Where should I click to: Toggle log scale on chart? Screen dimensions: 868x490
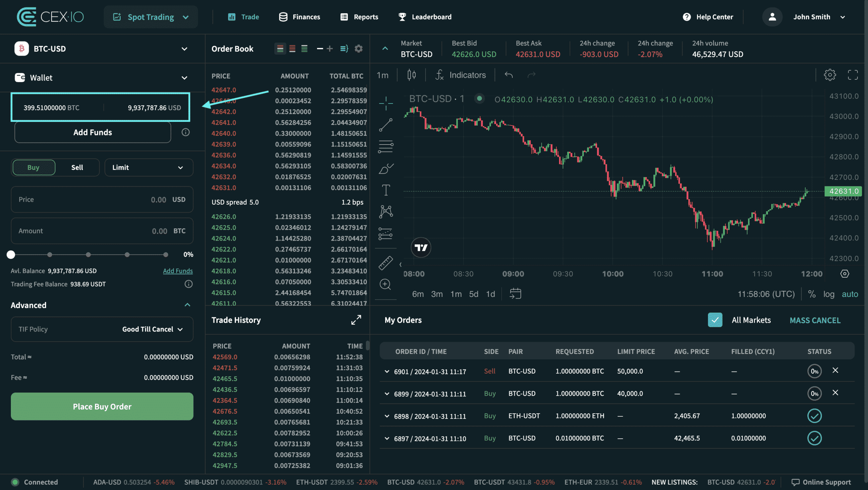click(x=829, y=294)
